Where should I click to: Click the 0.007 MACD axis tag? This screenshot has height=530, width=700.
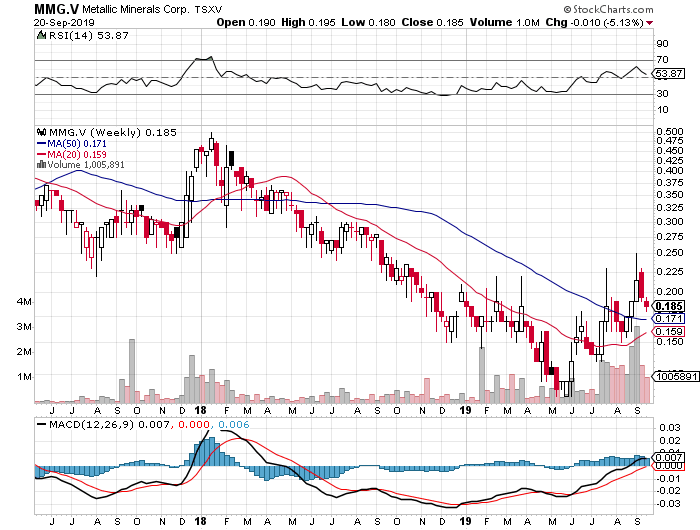[x=668, y=457]
